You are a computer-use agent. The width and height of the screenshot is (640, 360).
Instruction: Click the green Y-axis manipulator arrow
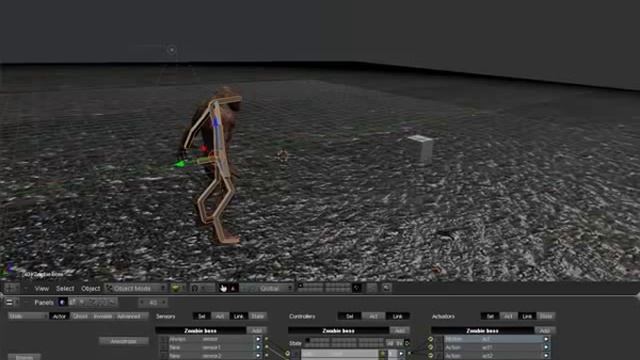click(x=179, y=164)
